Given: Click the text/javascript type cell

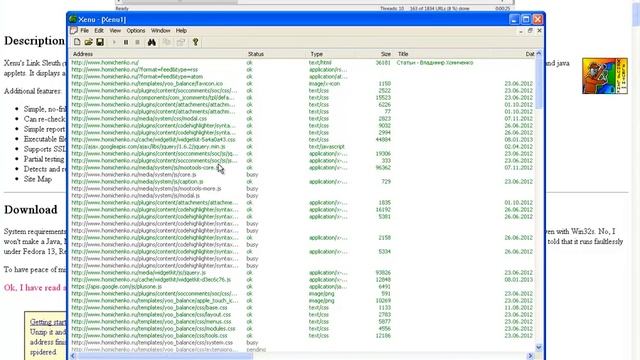Looking at the screenshot, I should coord(327,147).
